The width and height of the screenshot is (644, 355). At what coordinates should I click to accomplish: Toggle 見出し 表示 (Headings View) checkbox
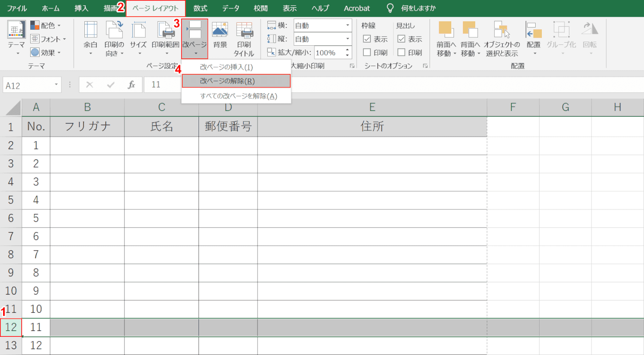coord(402,39)
